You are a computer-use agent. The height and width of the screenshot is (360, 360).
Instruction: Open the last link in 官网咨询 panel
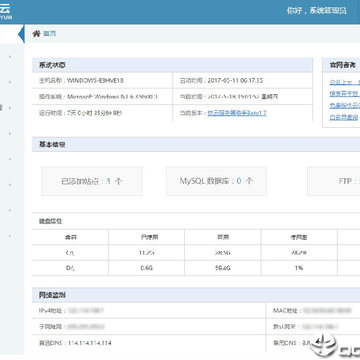point(344,117)
